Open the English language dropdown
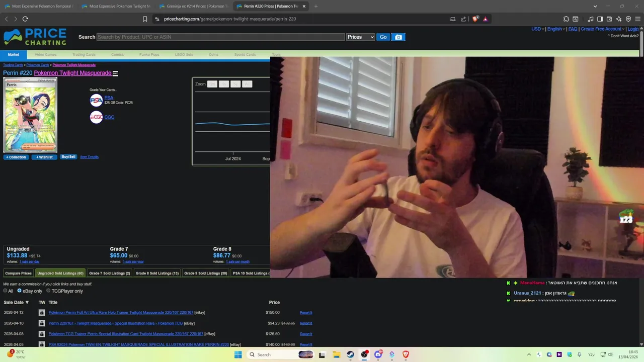Screen dimensions: 644x362 [556, 29]
